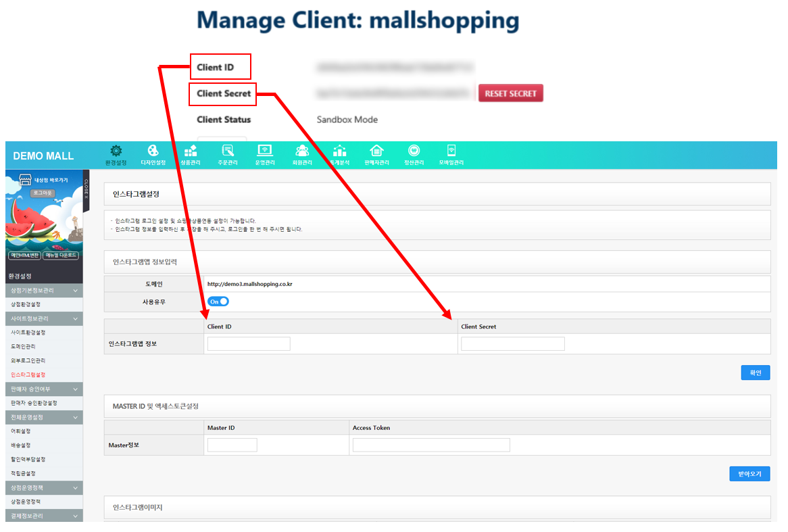Image resolution: width=788 pixels, height=532 pixels.
Task: Open 배송설정 from the sidebar
Action: (20, 445)
